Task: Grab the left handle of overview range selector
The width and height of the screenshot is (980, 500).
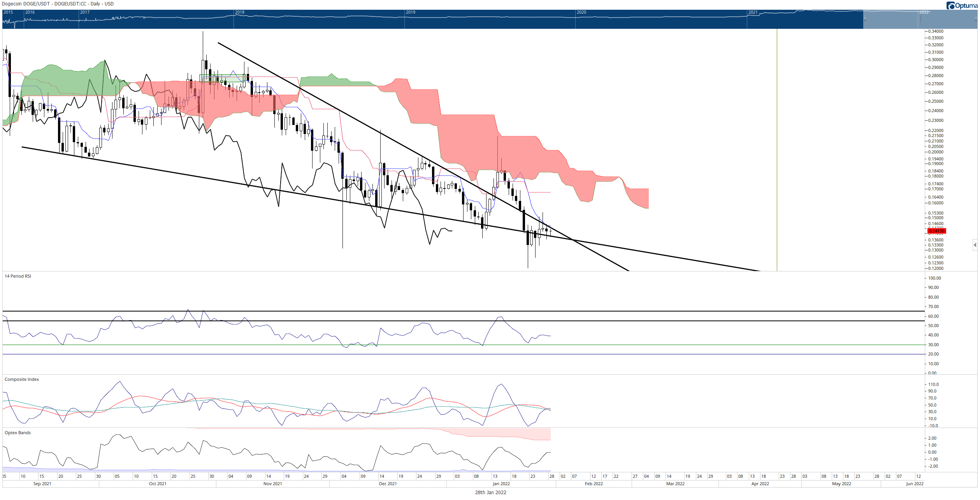Action: click(865, 19)
